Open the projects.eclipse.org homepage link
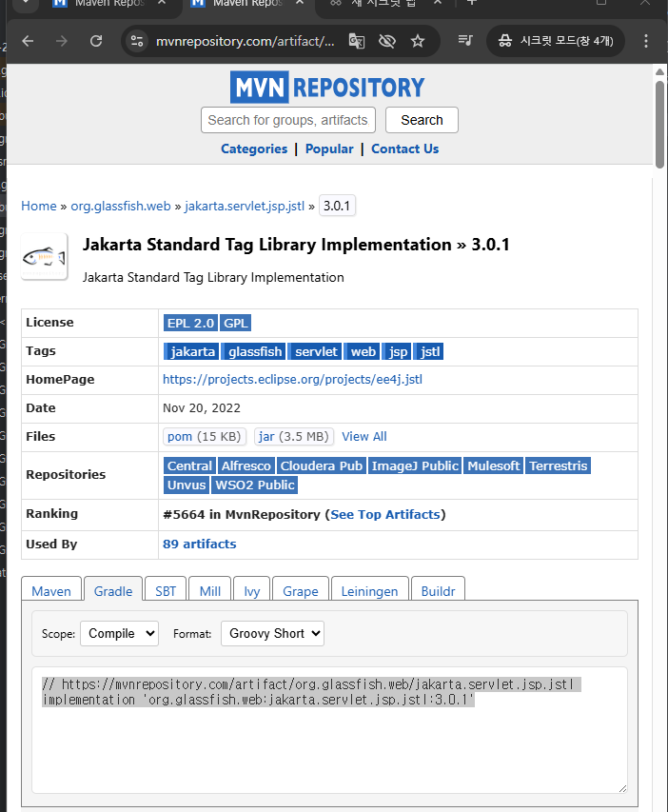The image size is (668, 812). [x=292, y=380]
